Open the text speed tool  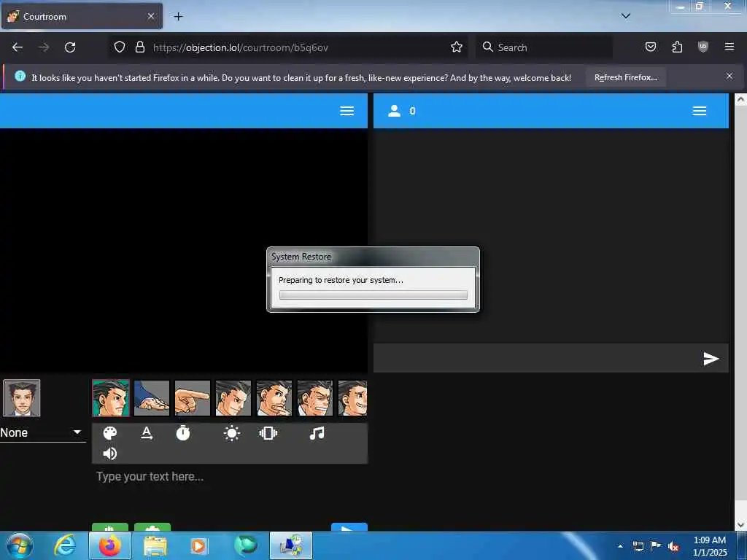tap(147, 433)
